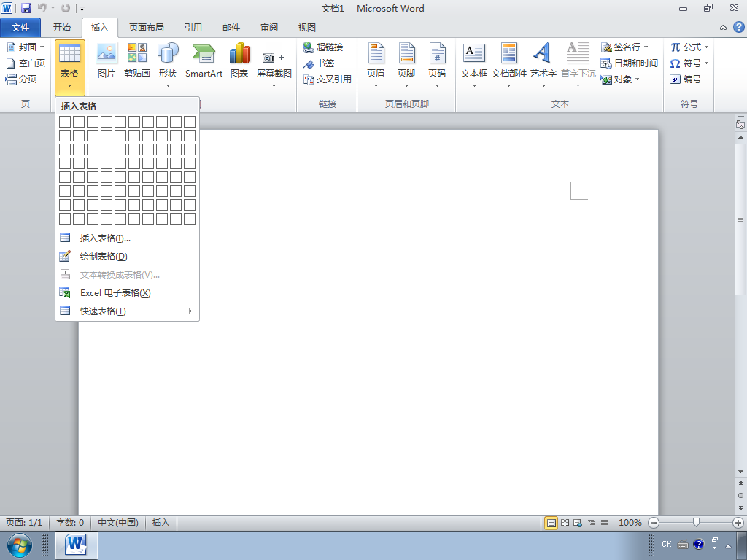Screen dimensions: 747x560
Task: Click the language 中文(中国) indicator
Action: (x=118, y=523)
